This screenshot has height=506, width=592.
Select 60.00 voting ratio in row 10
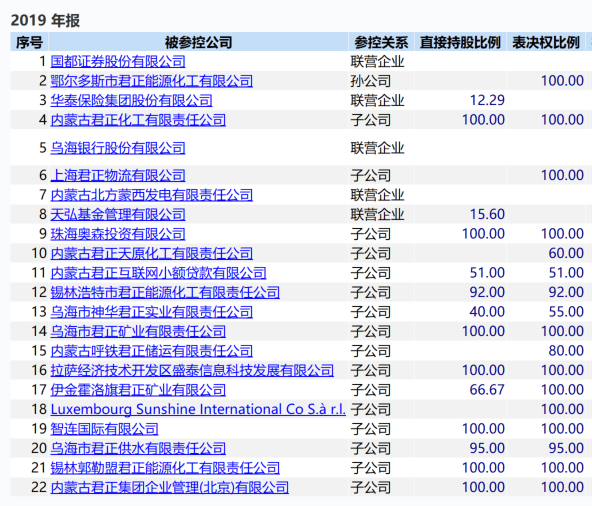click(x=566, y=253)
